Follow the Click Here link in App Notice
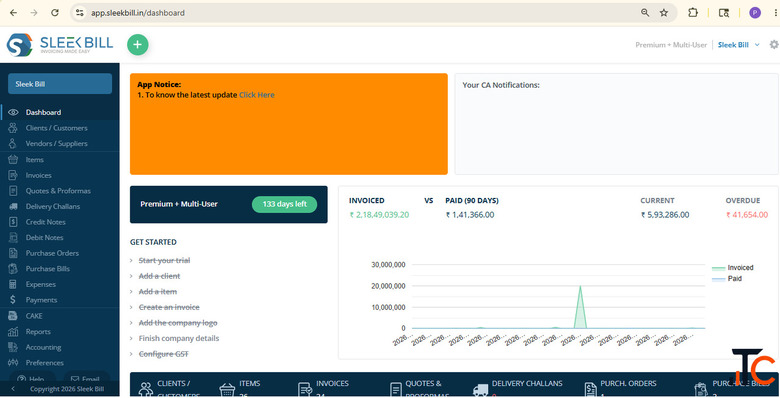 tap(257, 95)
